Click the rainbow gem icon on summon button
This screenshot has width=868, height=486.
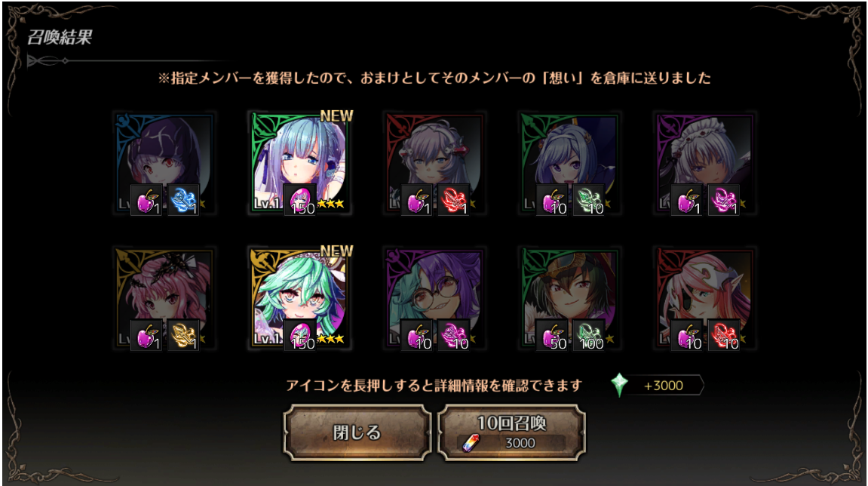click(x=471, y=443)
